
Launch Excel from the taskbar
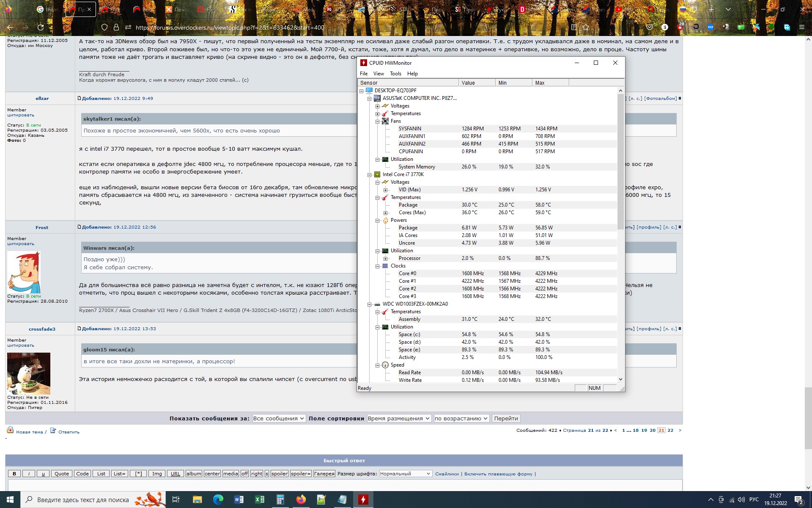259,500
